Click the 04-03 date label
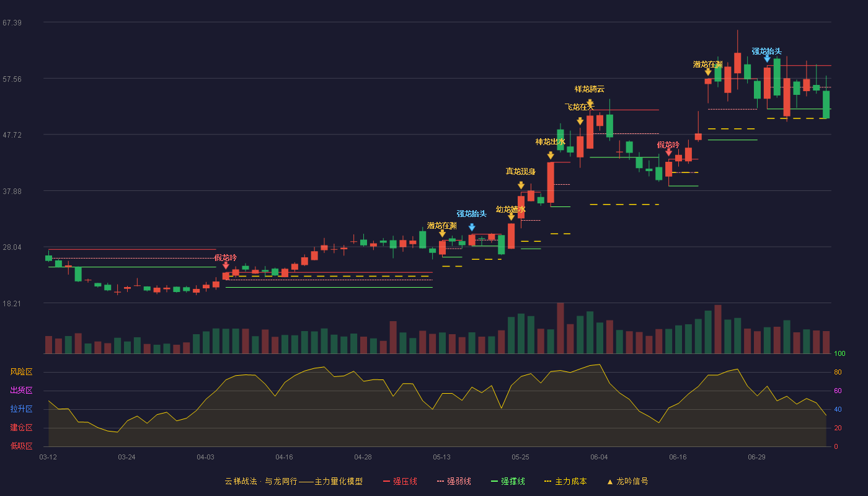This screenshot has height=496, width=868. tap(205, 457)
